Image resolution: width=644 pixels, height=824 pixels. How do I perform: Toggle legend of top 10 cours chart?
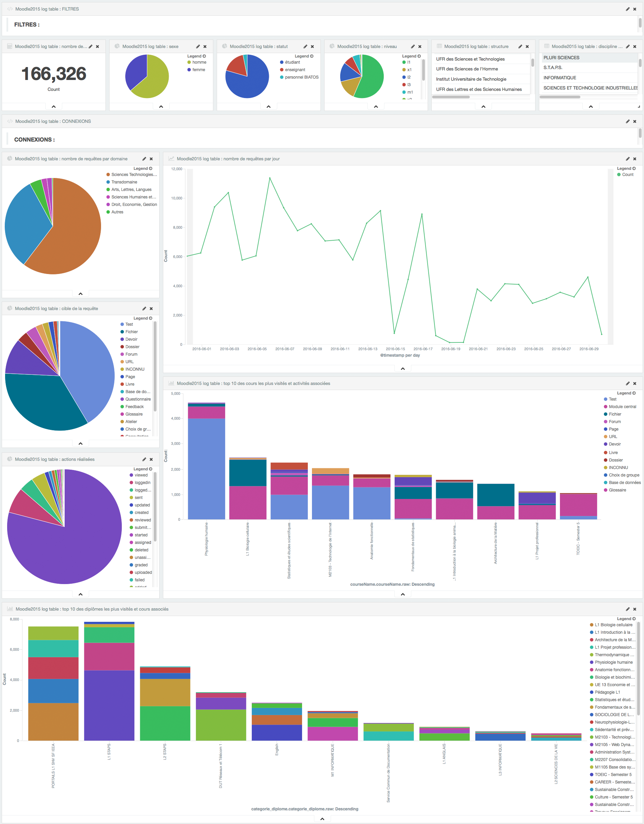626,393
